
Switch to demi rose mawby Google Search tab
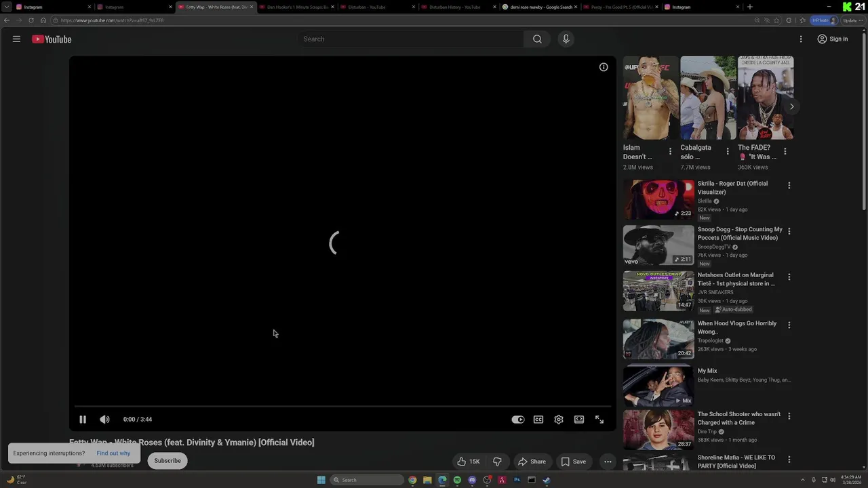(540, 7)
